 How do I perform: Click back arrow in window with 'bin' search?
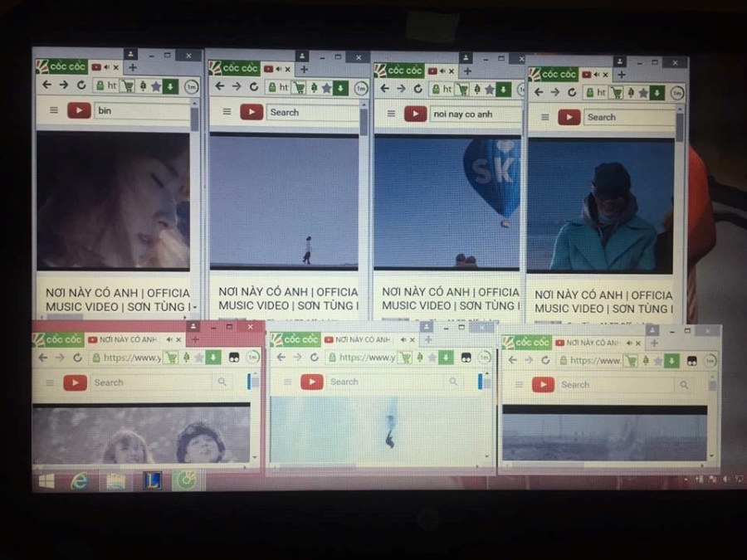(x=46, y=85)
